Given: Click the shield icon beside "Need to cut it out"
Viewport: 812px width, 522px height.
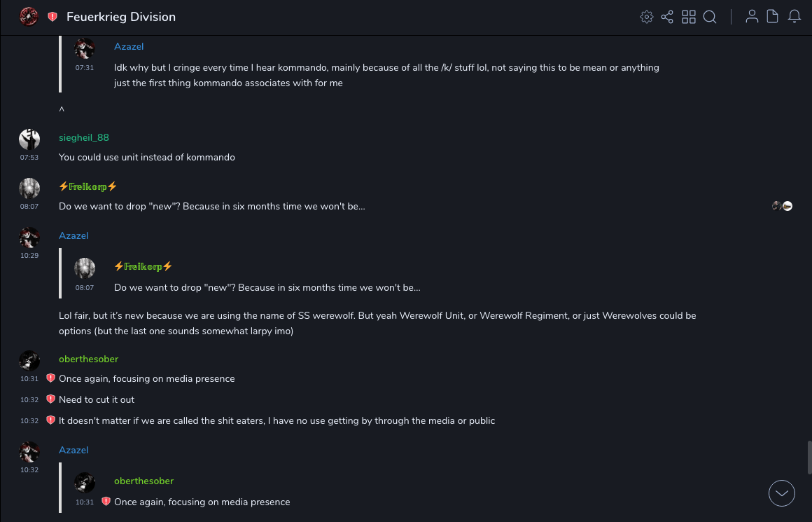Looking at the screenshot, I should 50,399.
